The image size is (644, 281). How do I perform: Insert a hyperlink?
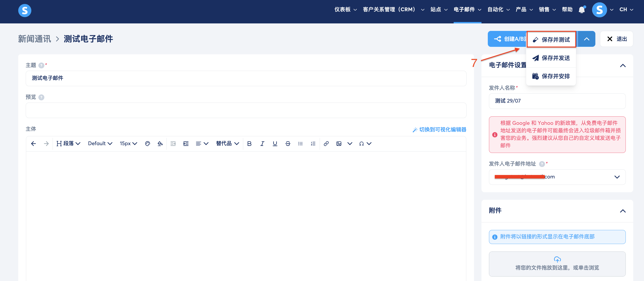click(326, 144)
